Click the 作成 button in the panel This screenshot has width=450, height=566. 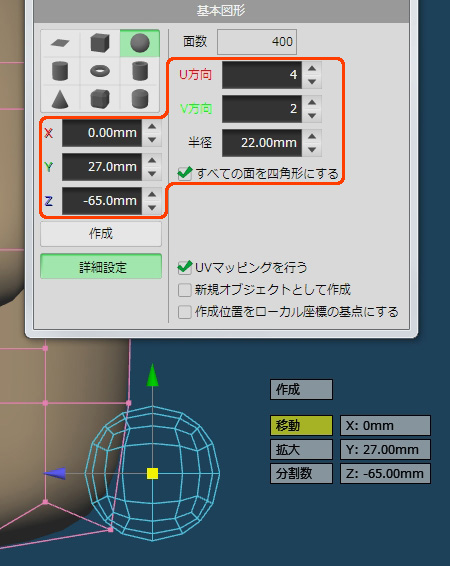101,234
